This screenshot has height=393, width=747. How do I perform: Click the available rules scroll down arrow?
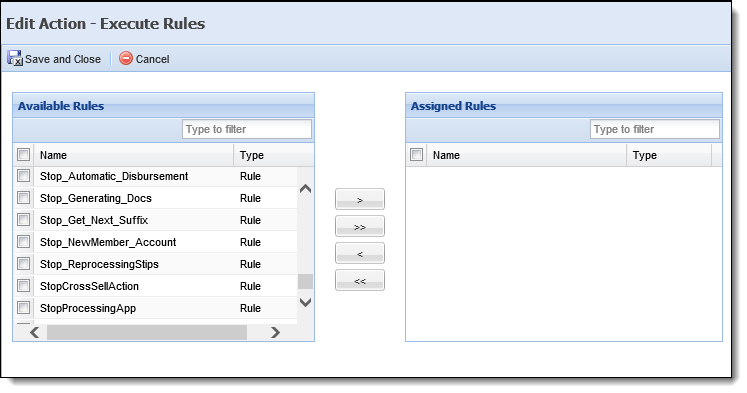click(305, 302)
